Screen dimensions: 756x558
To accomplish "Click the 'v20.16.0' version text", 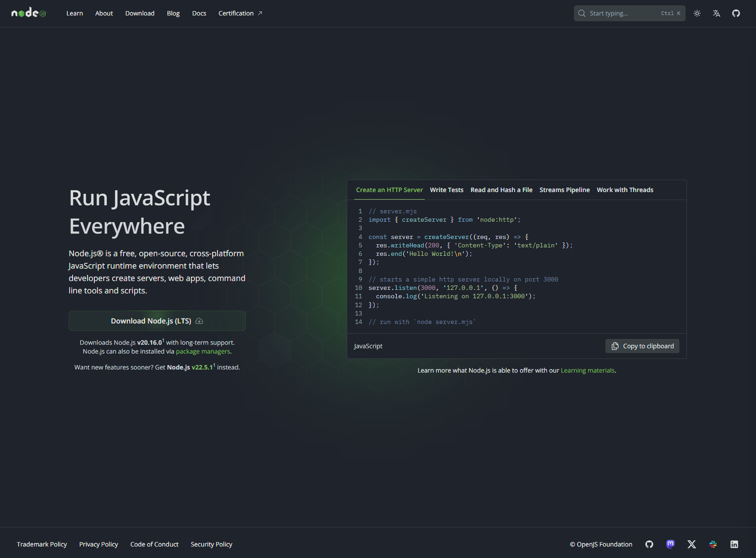I will tap(150, 342).
